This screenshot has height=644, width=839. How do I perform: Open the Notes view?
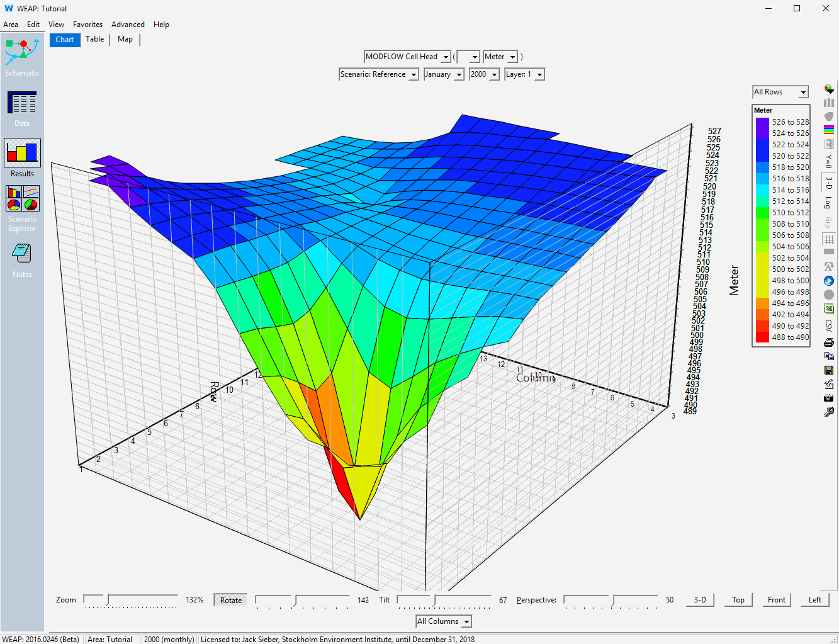(x=22, y=260)
